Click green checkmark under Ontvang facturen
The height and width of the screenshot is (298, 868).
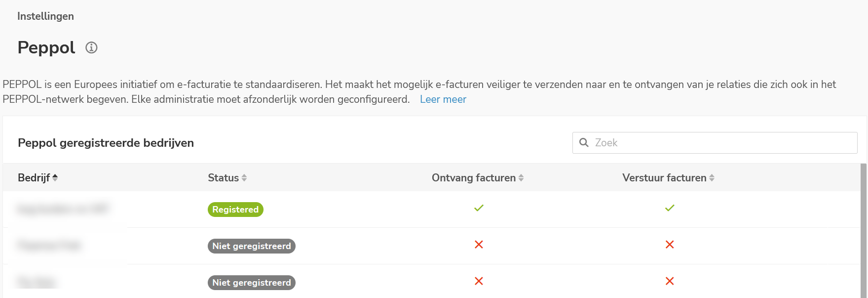pyautogui.click(x=479, y=208)
